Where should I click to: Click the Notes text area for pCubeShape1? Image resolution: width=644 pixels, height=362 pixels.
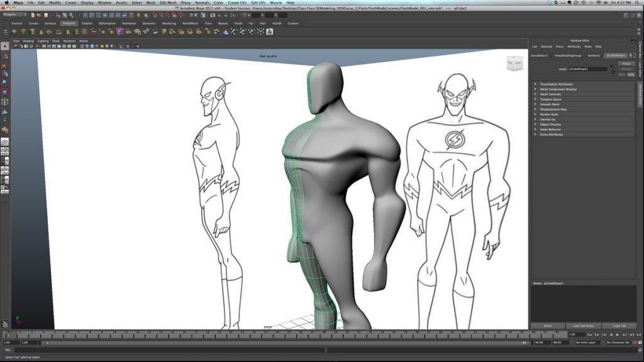[583, 304]
